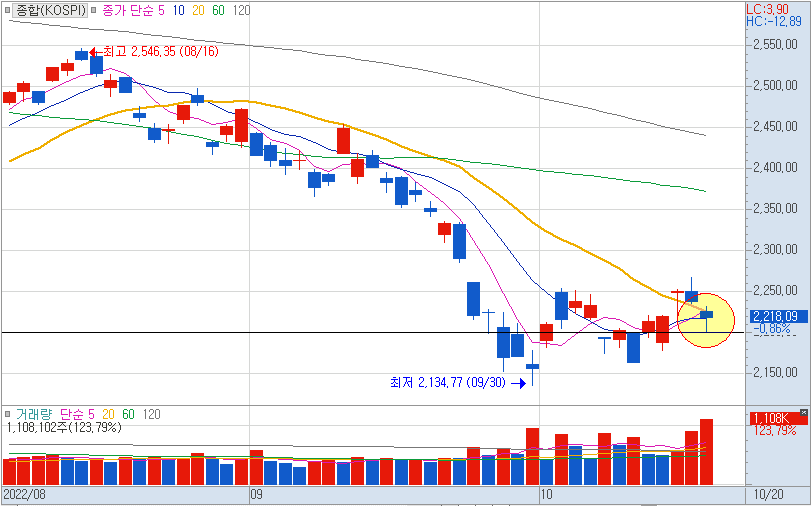
Task: Click the 2022/08 date axis label
Action: [24, 494]
